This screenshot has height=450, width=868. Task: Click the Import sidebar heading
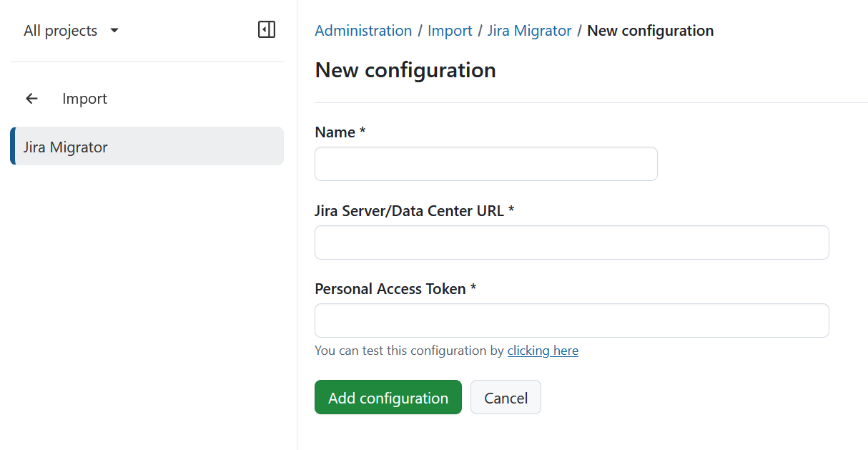[84, 99]
